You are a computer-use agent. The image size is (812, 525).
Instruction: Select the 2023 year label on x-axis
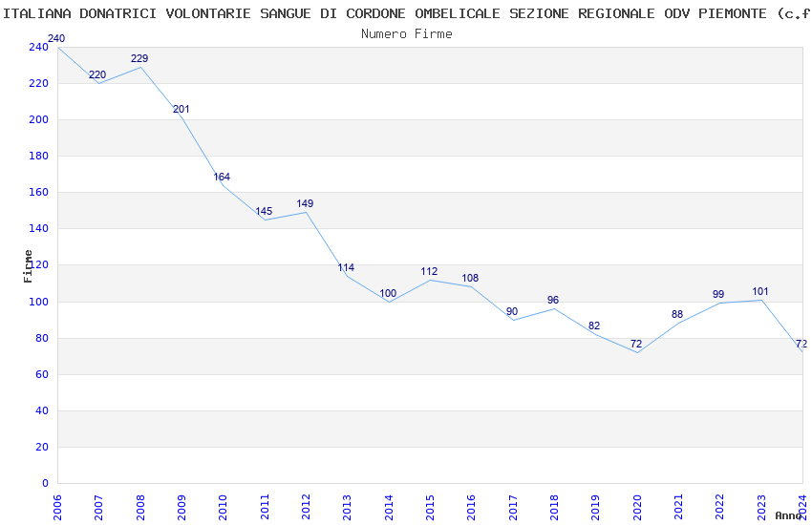(761, 508)
